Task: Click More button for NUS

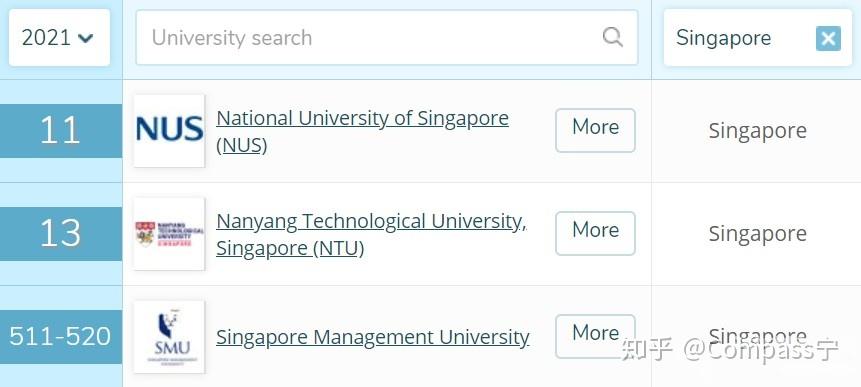Action: [595, 130]
